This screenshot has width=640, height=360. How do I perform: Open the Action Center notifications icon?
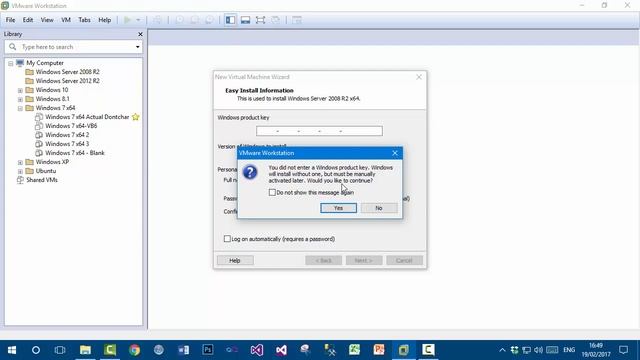click(x=623, y=350)
